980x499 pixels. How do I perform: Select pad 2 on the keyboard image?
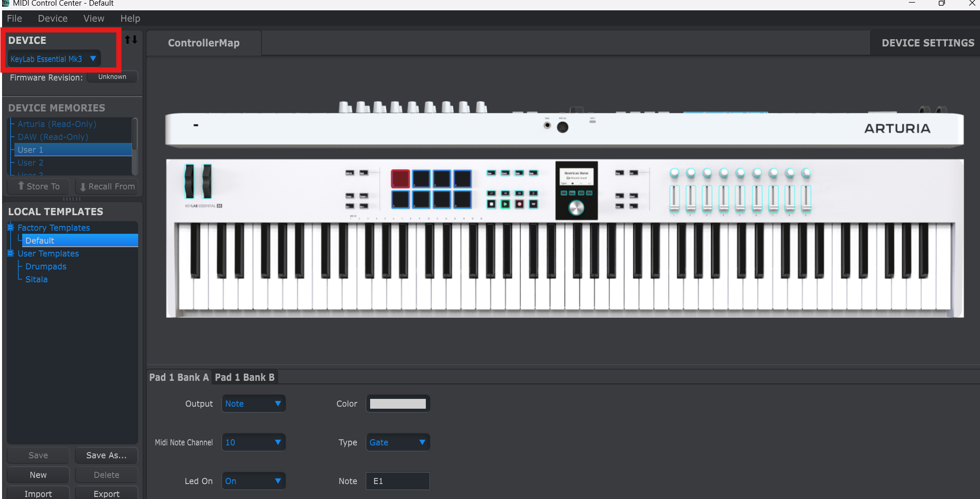pyautogui.click(x=421, y=179)
